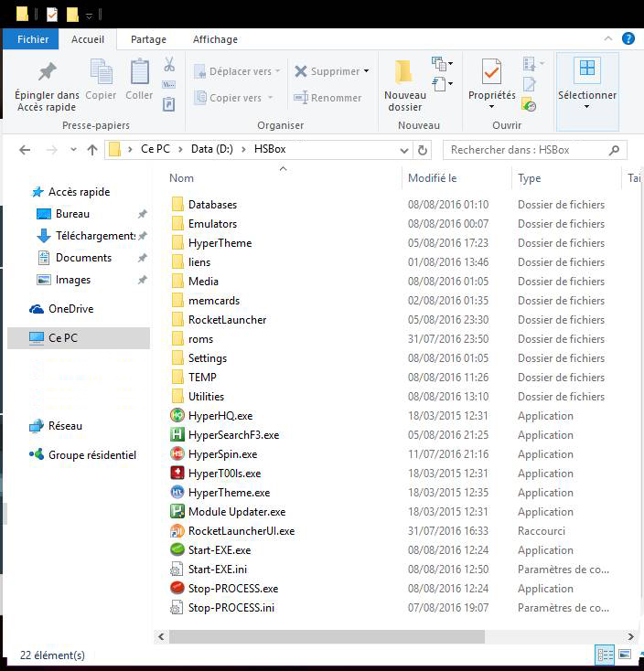
Task: Expand the Copier vers dropdown
Action: point(270,98)
